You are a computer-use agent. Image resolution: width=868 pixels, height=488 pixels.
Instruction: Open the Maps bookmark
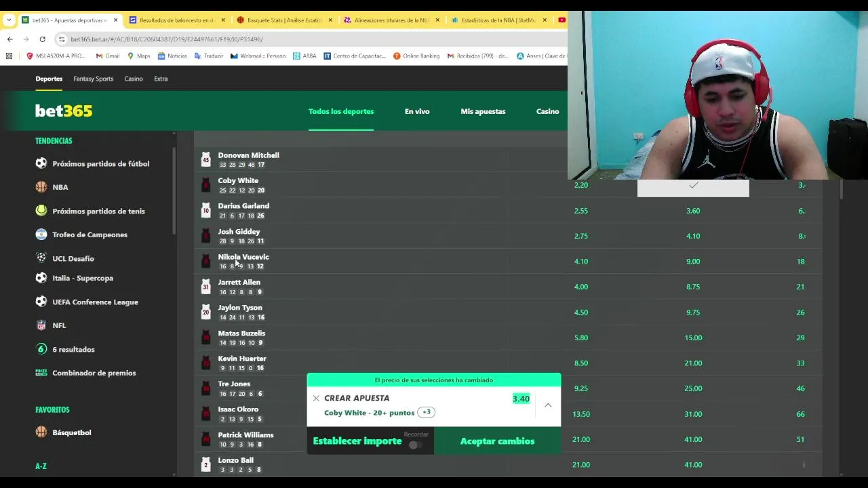[x=139, y=56]
